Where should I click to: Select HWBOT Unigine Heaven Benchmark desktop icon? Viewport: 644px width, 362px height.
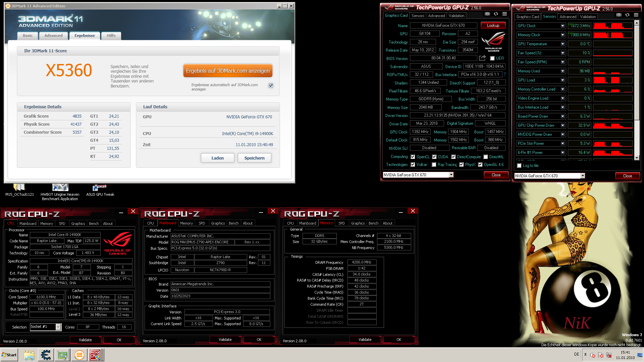coord(60,192)
